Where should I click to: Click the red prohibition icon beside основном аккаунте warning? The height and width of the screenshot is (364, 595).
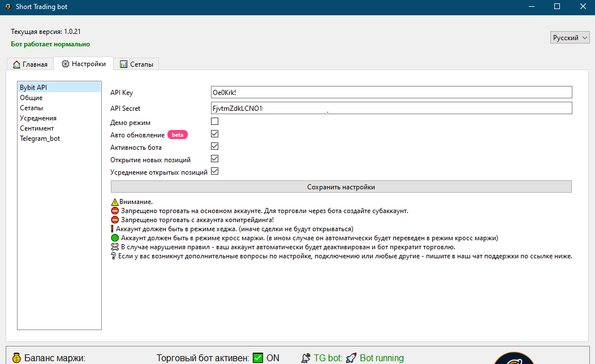[x=115, y=211]
